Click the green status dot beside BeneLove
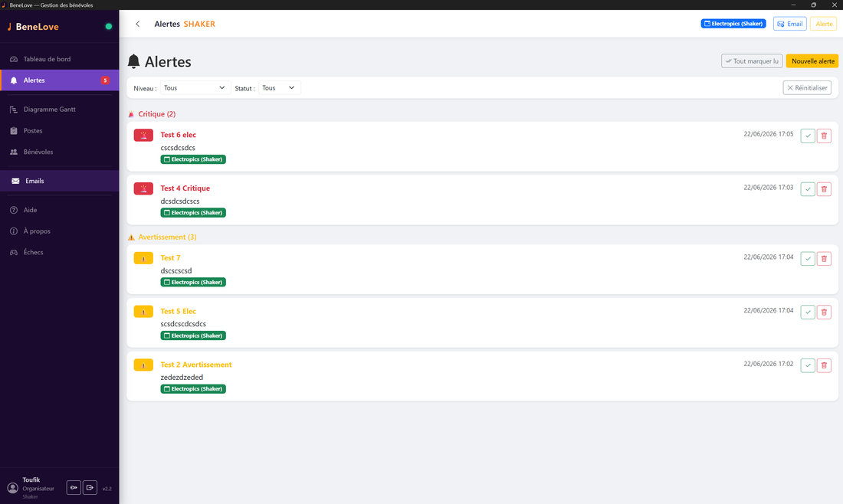This screenshot has width=843, height=504. point(109,26)
